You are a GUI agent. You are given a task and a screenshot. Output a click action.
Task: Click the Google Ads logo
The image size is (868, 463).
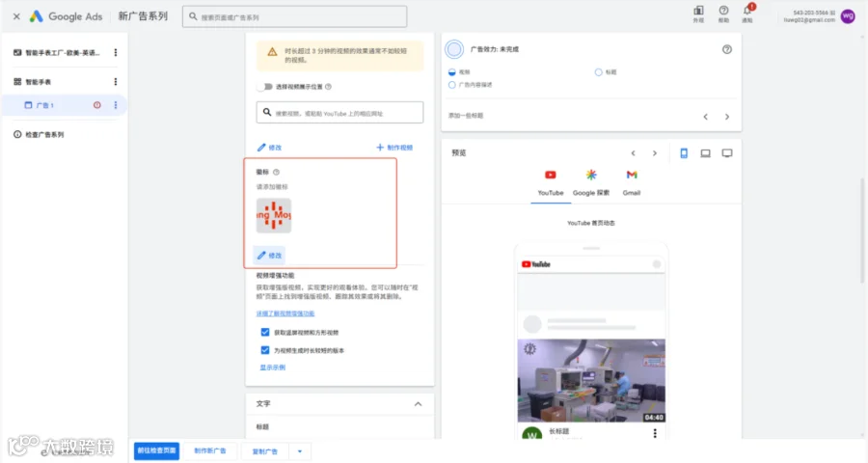[66, 16]
